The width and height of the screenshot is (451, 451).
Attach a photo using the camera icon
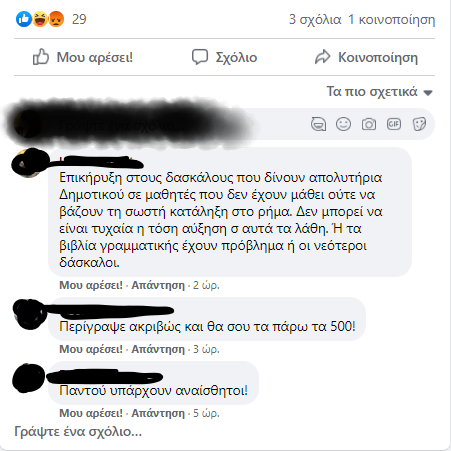369,124
